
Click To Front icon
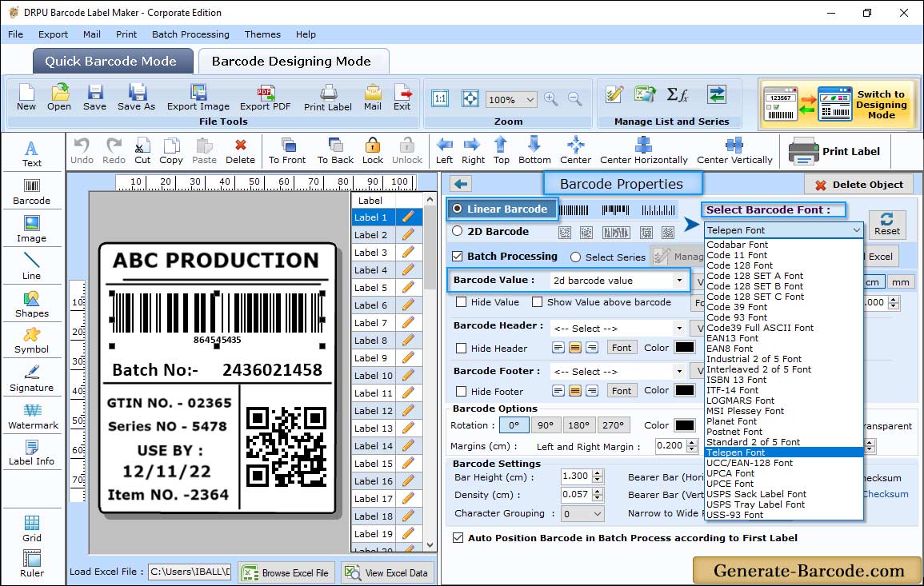tap(287, 151)
